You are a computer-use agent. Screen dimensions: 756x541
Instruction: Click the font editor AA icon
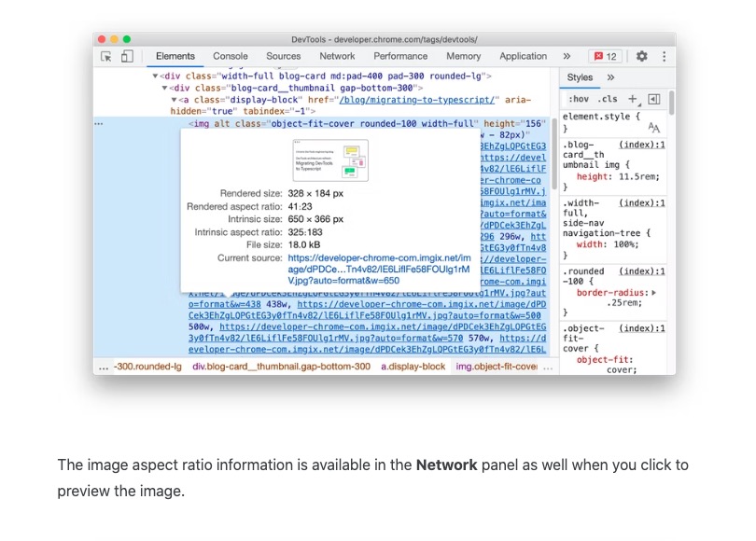click(653, 128)
